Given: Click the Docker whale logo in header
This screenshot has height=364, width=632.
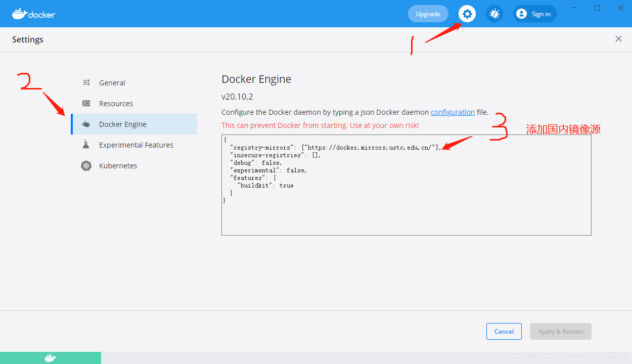Looking at the screenshot, I should pos(34,14).
